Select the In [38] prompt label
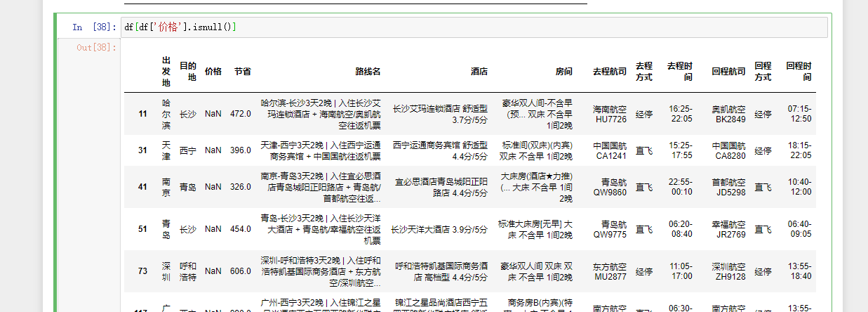868x312 pixels. 95,27
